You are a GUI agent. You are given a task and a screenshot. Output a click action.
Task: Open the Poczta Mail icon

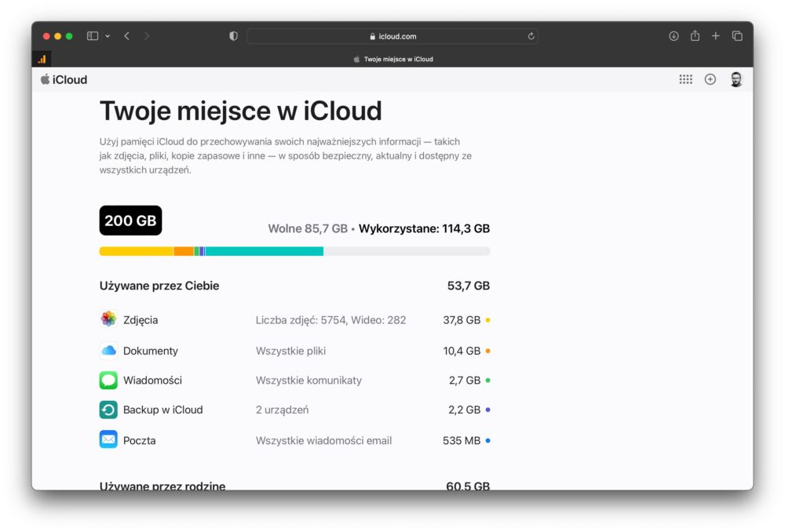coord(108,440)
